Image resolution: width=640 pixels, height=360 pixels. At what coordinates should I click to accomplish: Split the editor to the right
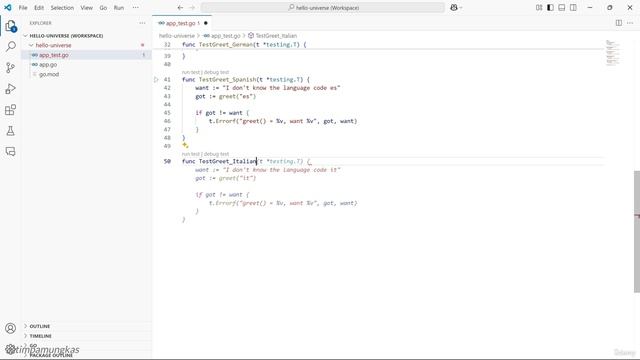(x=619, y=23)
